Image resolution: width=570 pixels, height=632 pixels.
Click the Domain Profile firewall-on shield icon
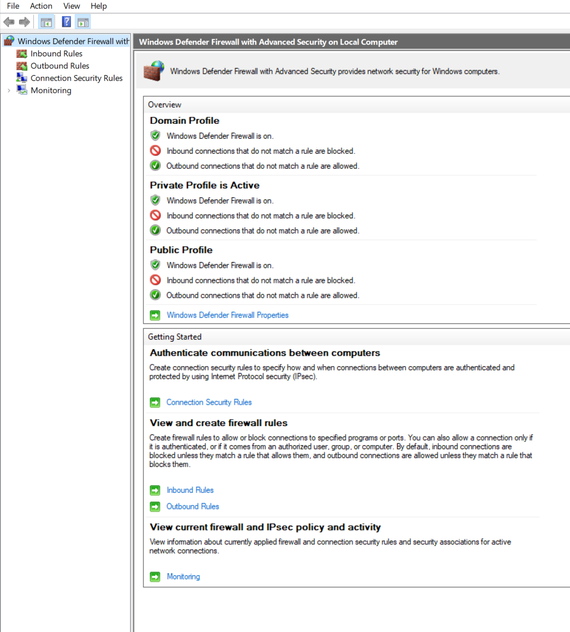click(x=155, y=135)
